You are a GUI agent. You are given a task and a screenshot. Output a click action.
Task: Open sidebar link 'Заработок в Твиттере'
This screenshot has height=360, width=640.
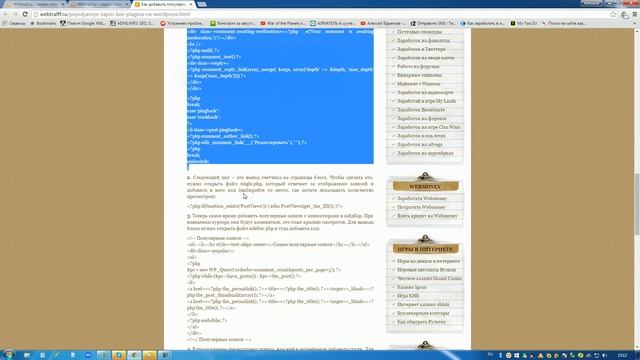point(421,49)
